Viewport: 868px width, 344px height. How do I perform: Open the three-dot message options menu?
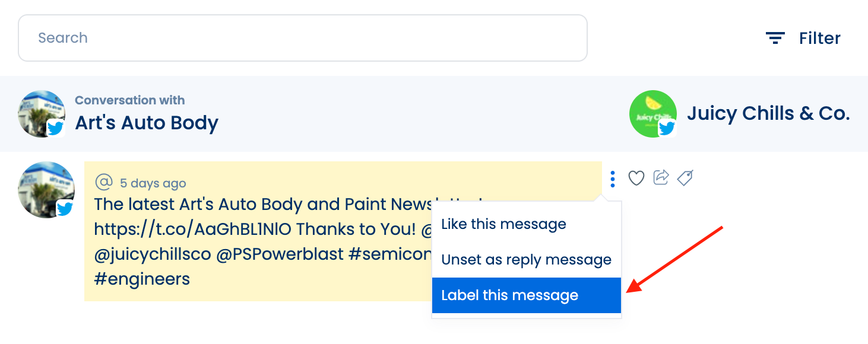pos(613,179)
